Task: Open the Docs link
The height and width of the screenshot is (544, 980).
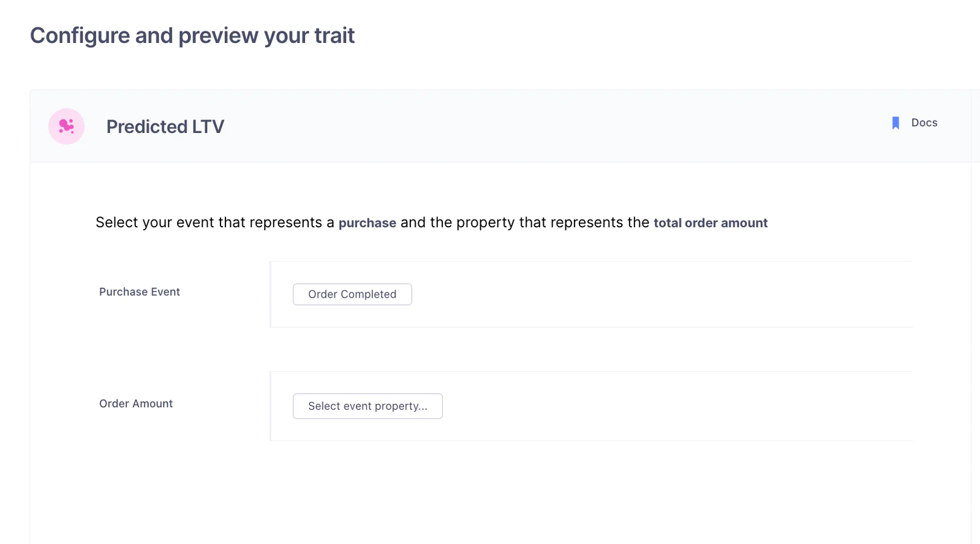Action: (x=924, y=123)
